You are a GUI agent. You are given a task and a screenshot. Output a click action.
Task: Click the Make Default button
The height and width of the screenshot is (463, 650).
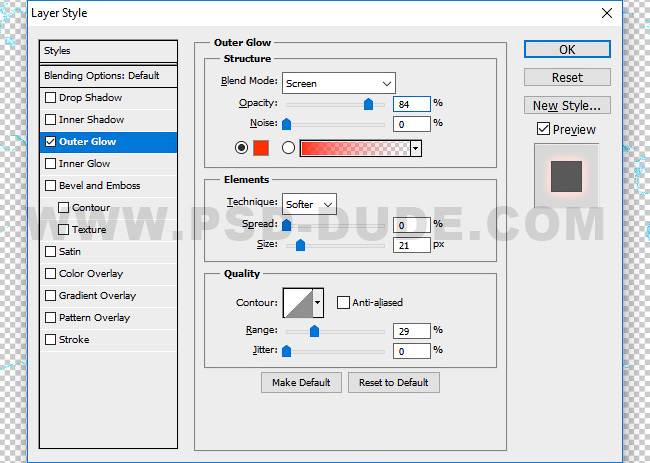click(301, 382)
